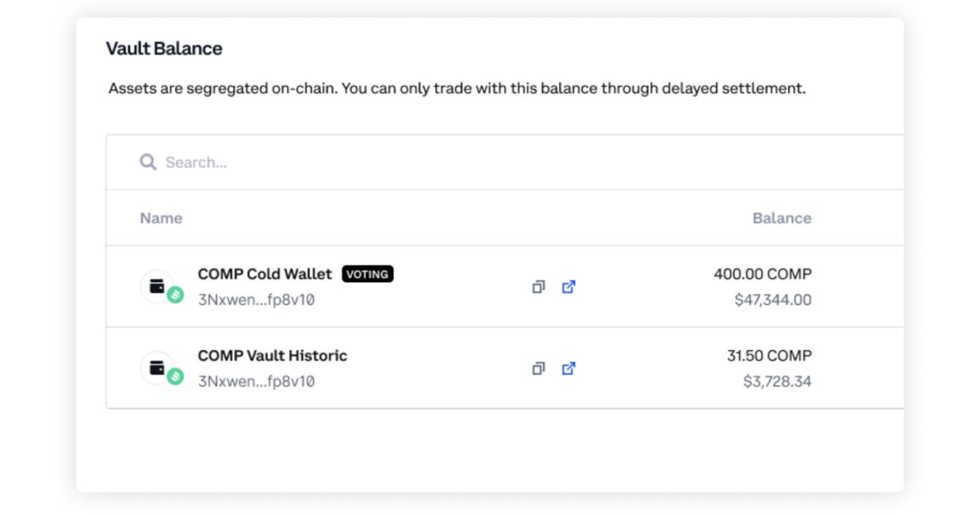Sort by the Name column header

(161, 218)
